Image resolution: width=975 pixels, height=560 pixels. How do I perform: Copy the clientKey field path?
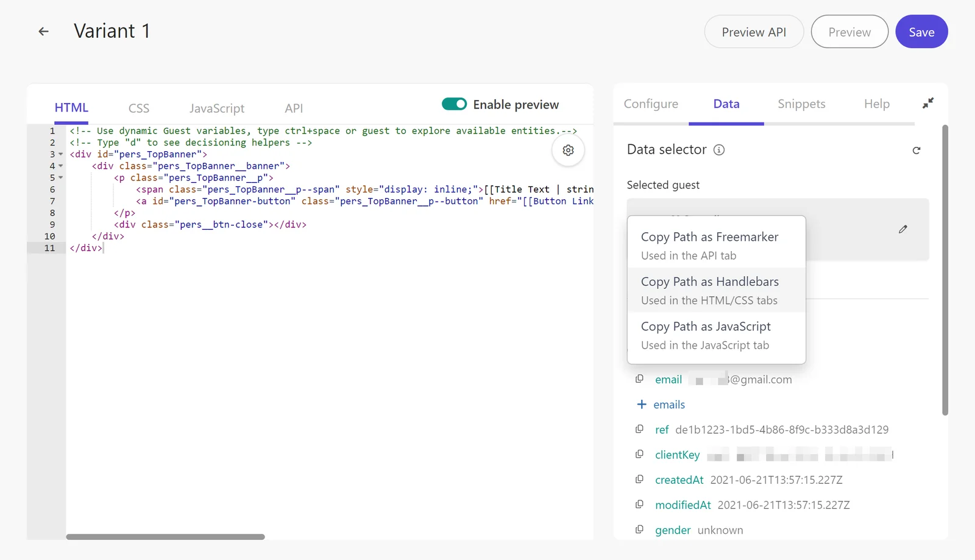pyautogui.click(x=639, y=454)
